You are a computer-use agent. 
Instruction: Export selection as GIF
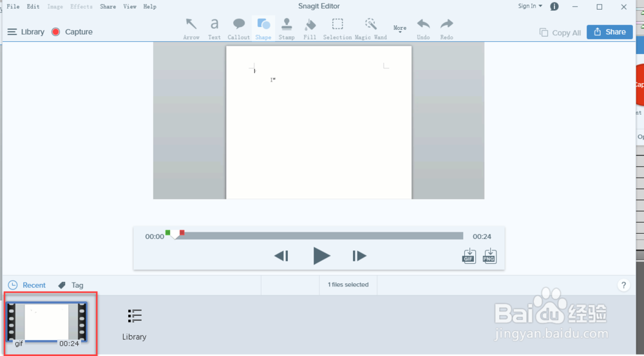pyautogui.click(x=469, y=256)
